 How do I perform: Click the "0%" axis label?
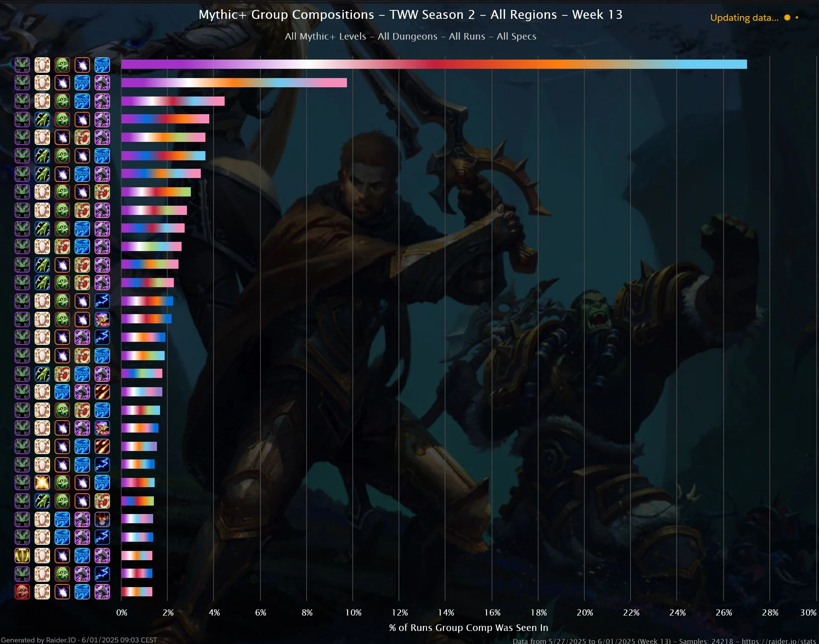pyautogui.click(x=122, y=612)
